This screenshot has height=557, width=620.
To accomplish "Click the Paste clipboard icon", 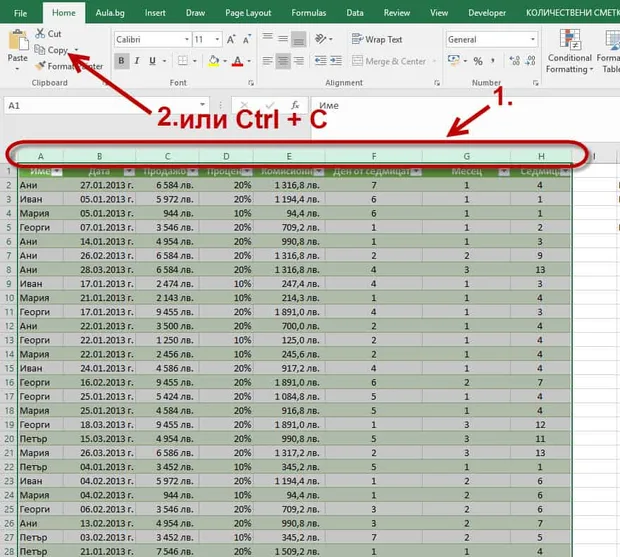I will tap(18, 41).
